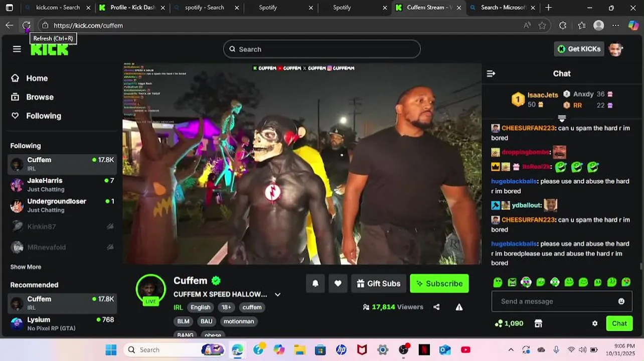Open Undergroundloser channel in Following list
Image resolution: width=644 pixels, height=361 pixels.
(x=62, y=206)
